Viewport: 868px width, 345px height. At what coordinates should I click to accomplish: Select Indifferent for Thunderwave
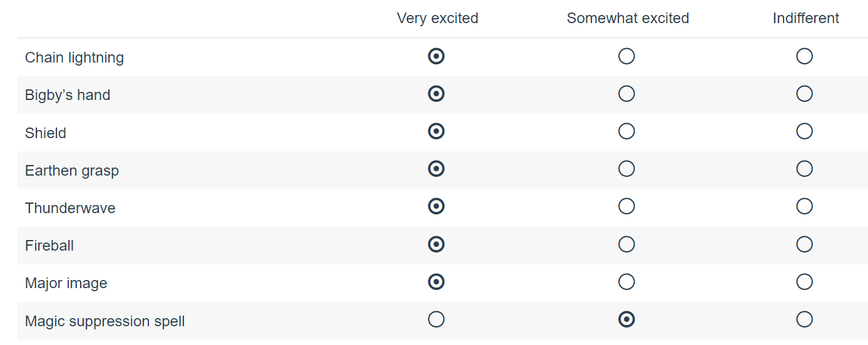(804, 206)
